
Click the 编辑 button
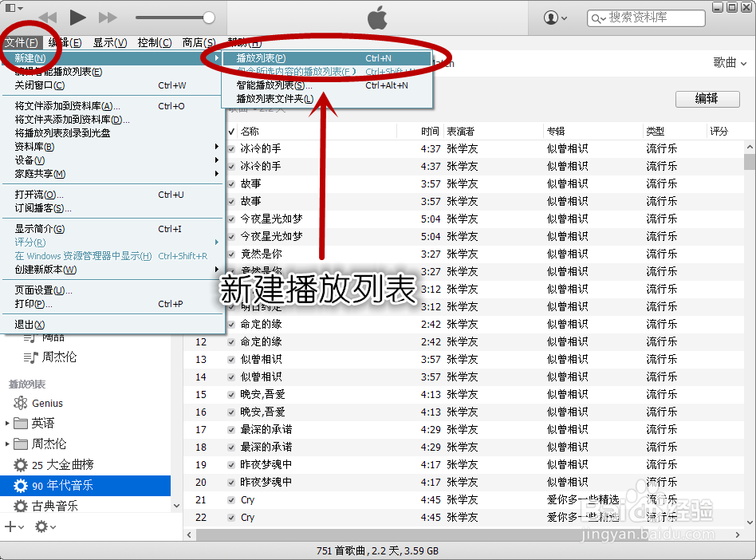point(707,99)
